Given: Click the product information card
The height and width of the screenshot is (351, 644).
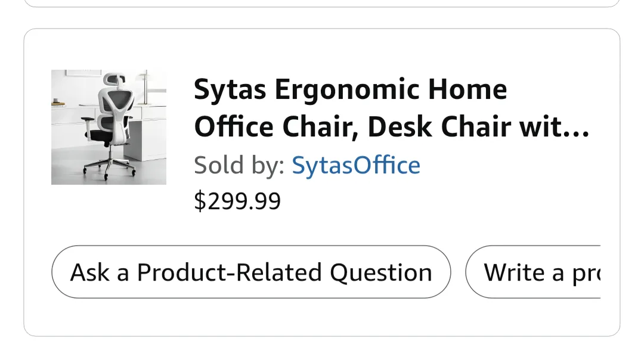Looking at the screenshot, I should 322,179.
